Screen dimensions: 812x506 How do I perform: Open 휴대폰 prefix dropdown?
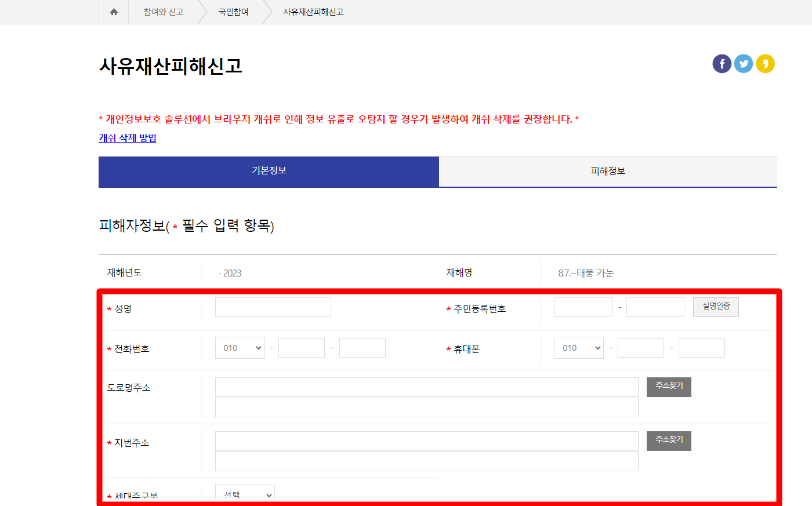click(x=579, y=348)
